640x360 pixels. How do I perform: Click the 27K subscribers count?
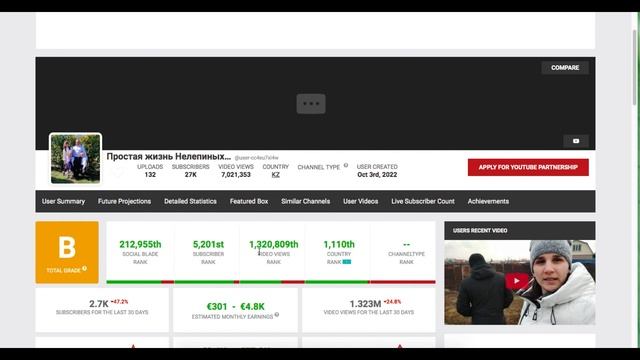(191, 175)
